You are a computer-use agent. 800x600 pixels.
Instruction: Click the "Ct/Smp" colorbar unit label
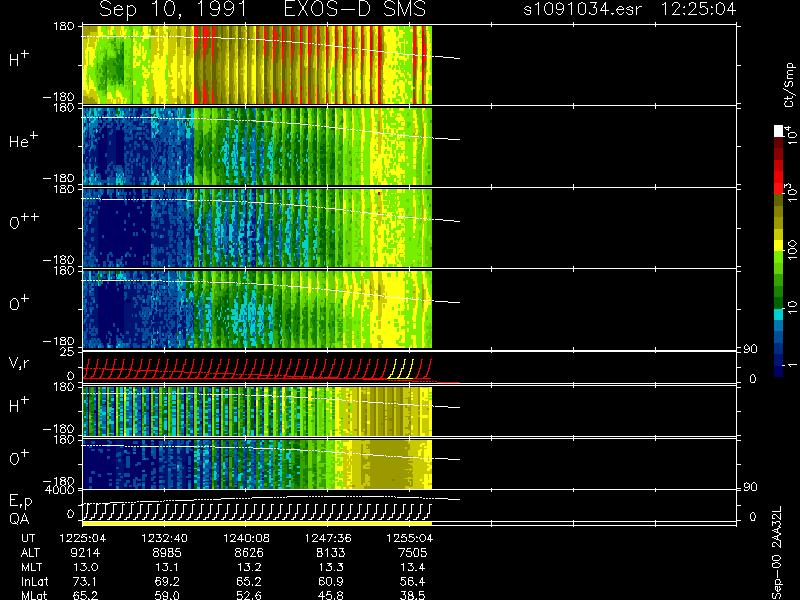tap(790, 85)
